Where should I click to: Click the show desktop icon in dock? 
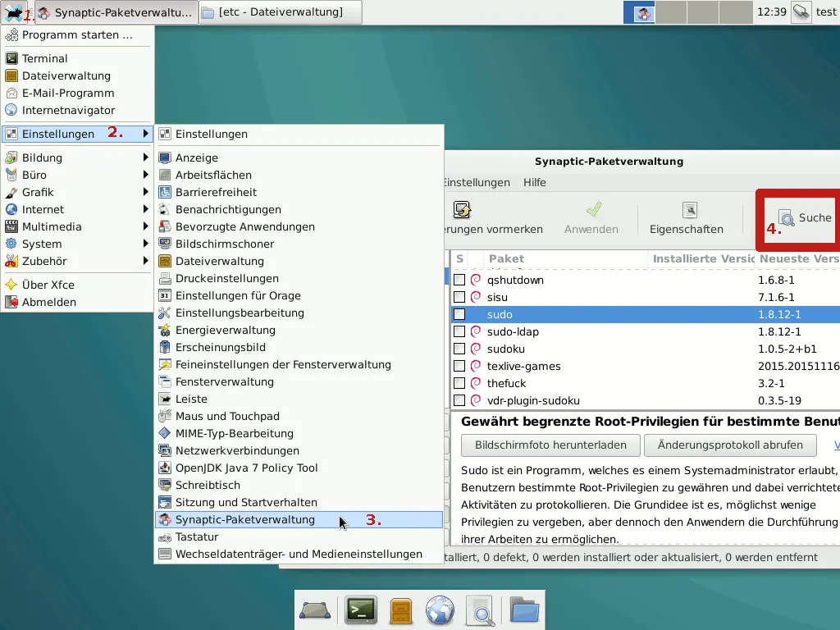(x=315, y=610)
